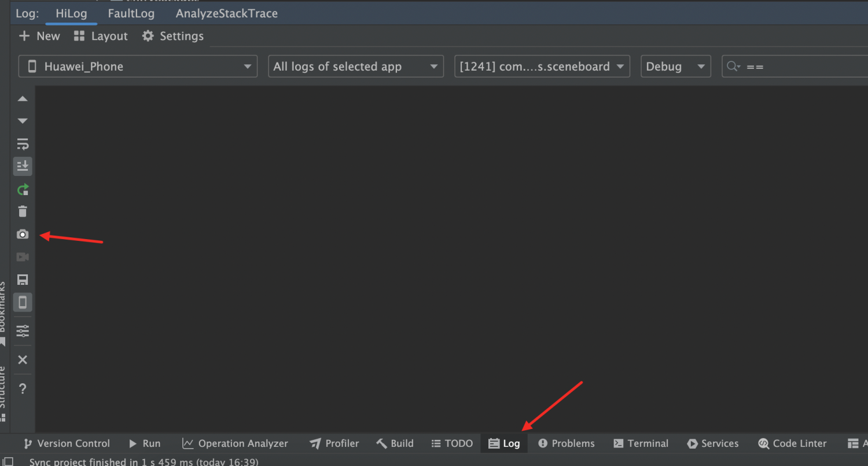Click the question mark help icon
The width and height of the screenshot is (868, 466).
23,388
